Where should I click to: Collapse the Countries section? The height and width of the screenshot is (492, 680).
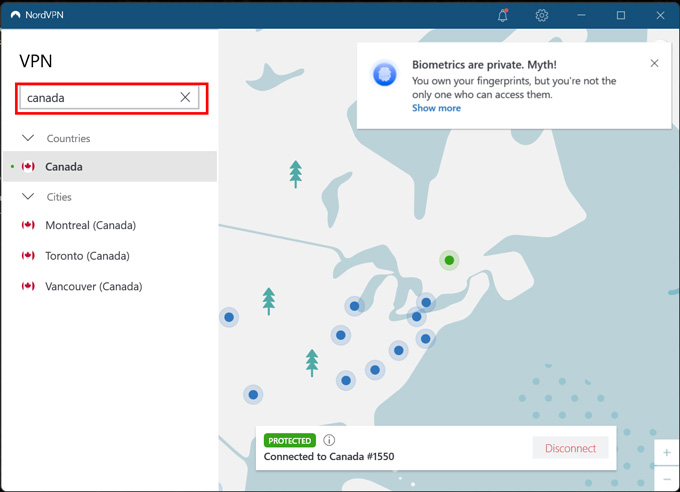(x=28, y=138)
